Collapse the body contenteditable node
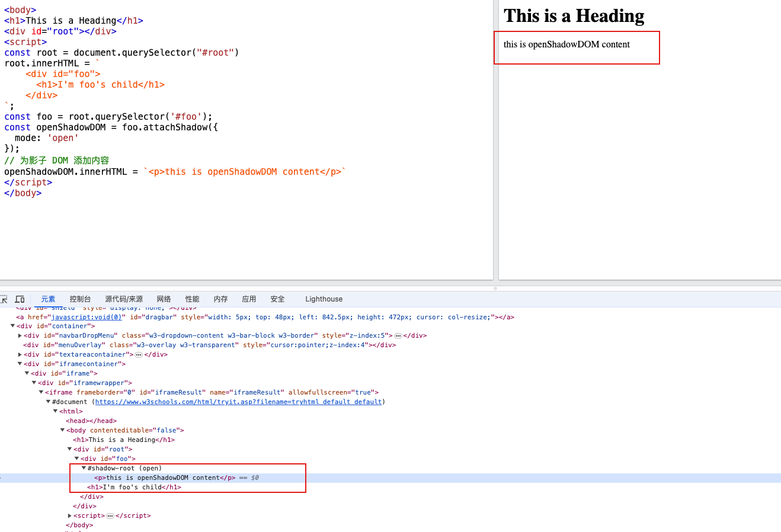Viewport: 781px width, 532px height. pos(62,431)
